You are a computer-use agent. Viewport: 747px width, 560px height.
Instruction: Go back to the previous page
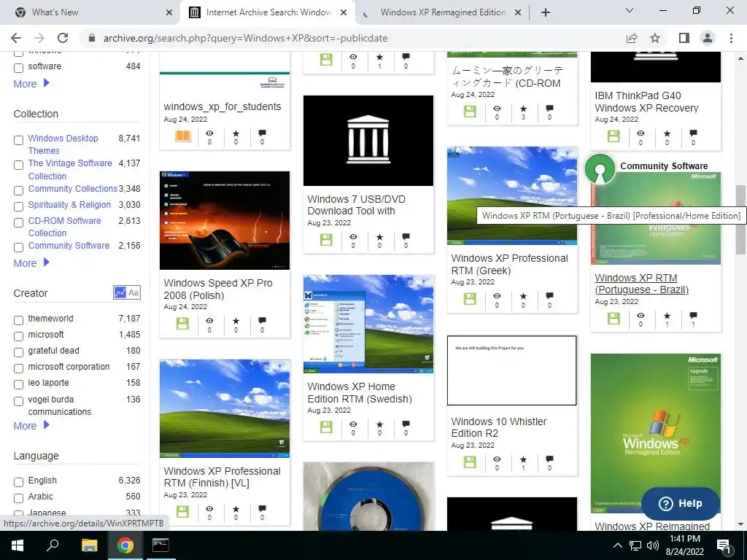tap(16, 38)
